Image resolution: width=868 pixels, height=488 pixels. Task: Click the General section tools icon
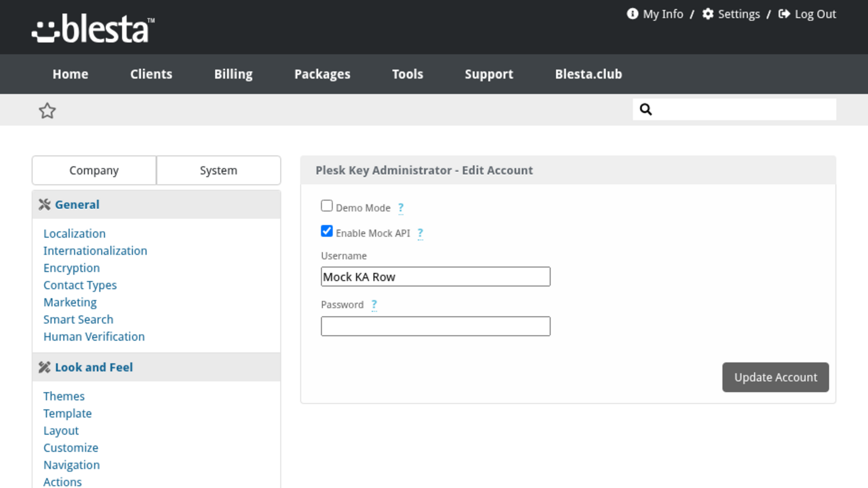[44, 205]
